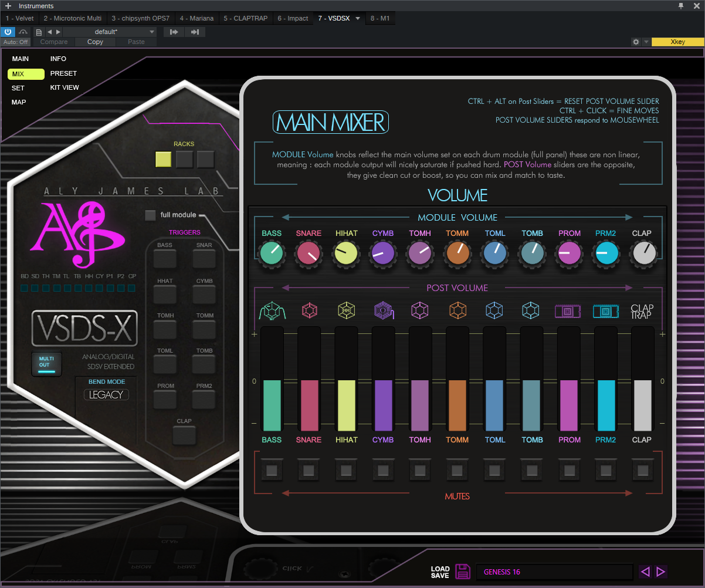Click the preset file document icon

click(39, 32)
